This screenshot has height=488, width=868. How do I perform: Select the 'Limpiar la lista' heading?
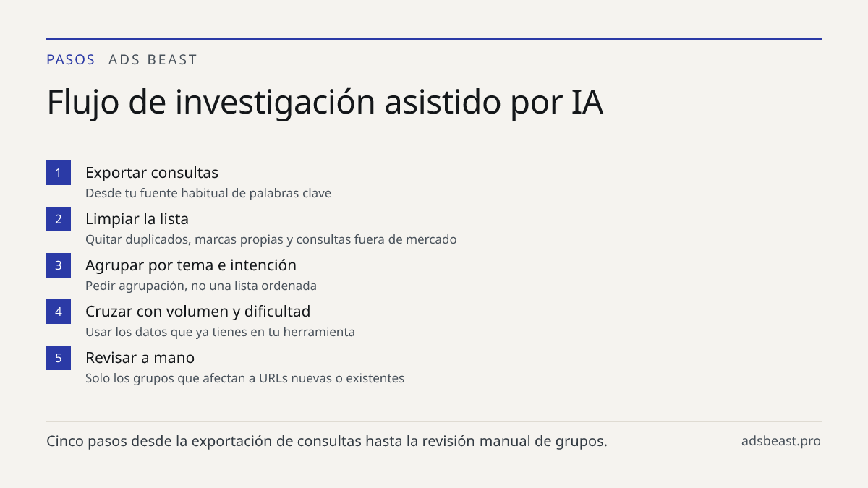click(x=137, y=219)
